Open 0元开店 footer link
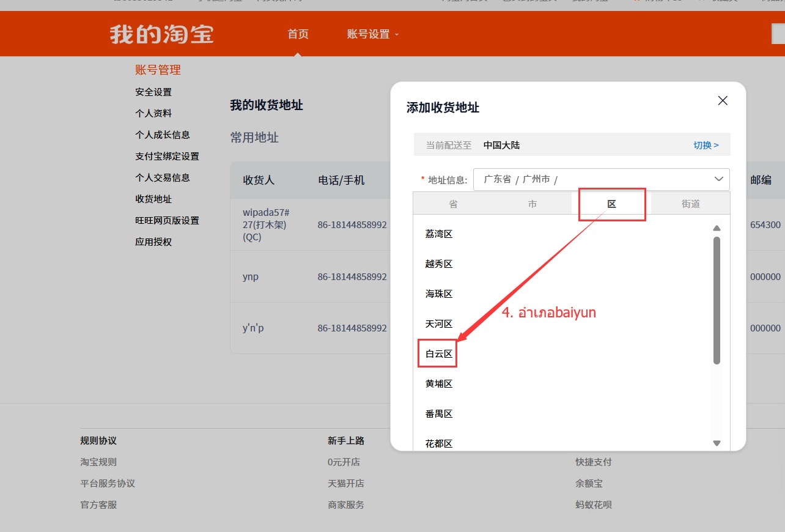 (344, 462)
